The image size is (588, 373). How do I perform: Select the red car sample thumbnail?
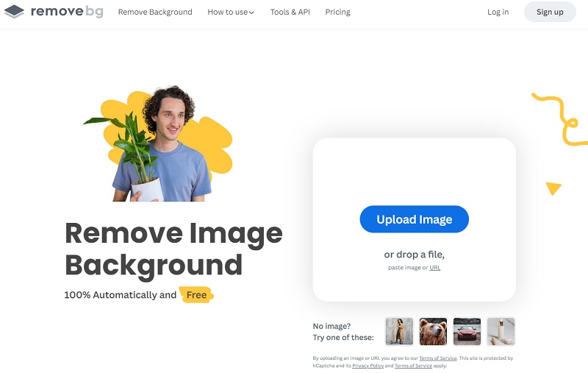tap(467, 331)
